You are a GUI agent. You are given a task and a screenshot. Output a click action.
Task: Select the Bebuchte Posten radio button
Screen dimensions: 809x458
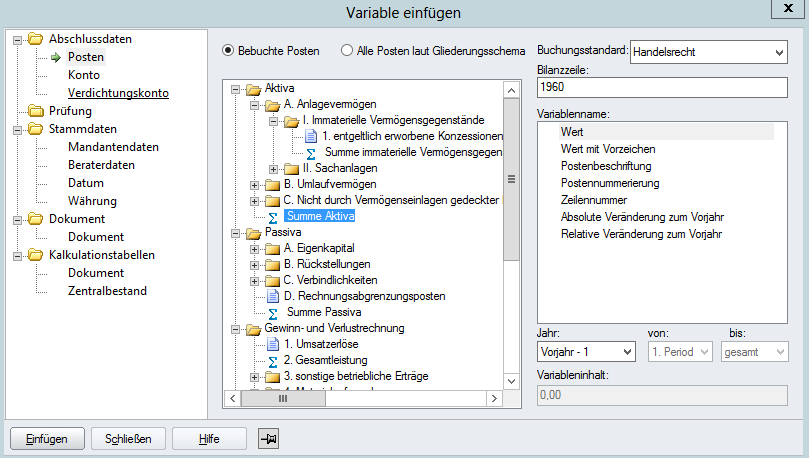[228, 51]
